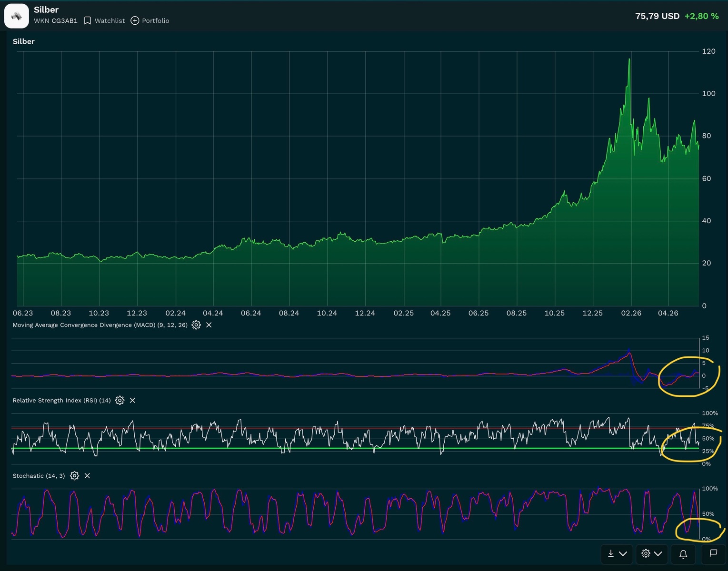This screenshot has height=571, width=728.
Task: Click the "20" price axis value
Action: point(707,263)
